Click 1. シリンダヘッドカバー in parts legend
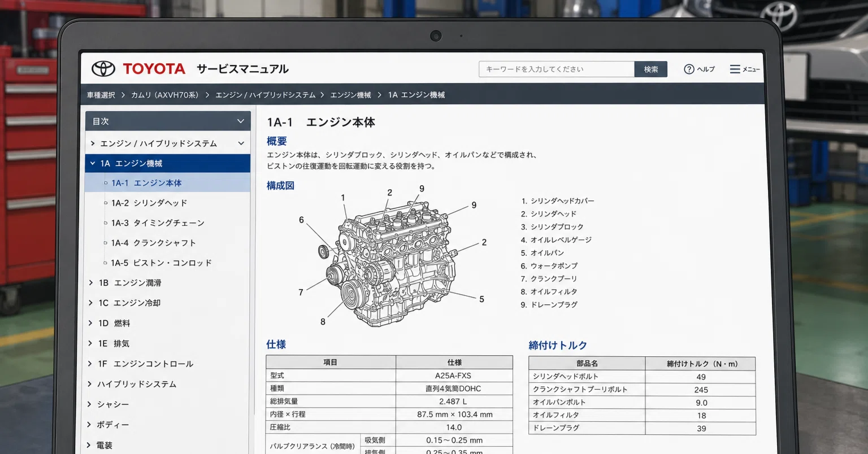Image resolution: width=868 pixels, height=454 pixels. coord(557,201)
